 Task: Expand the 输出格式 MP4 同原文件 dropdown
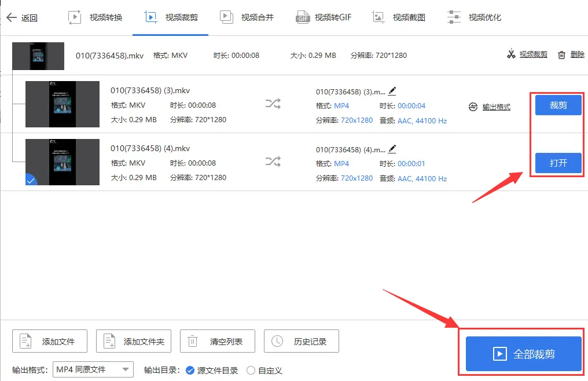(93, 370)
